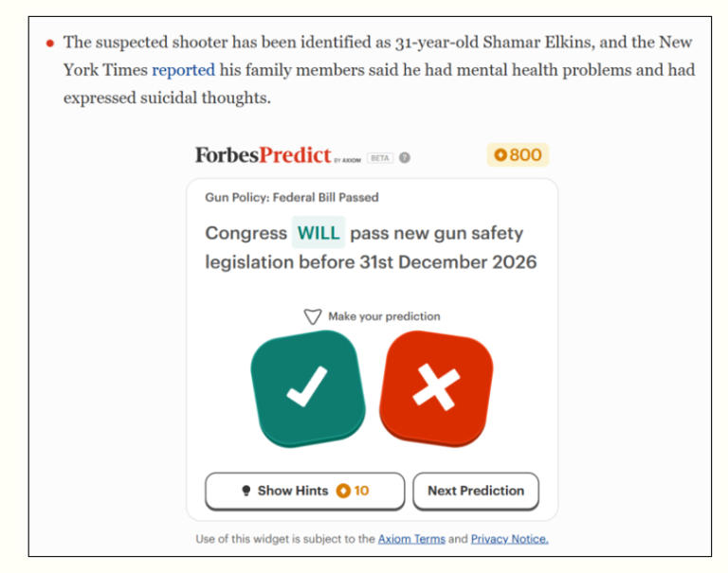Image resolution: width=728 pixels, height=573 pixels.
Task: Open the 'reported' New York Times link
Action: [x=184, y=70]
